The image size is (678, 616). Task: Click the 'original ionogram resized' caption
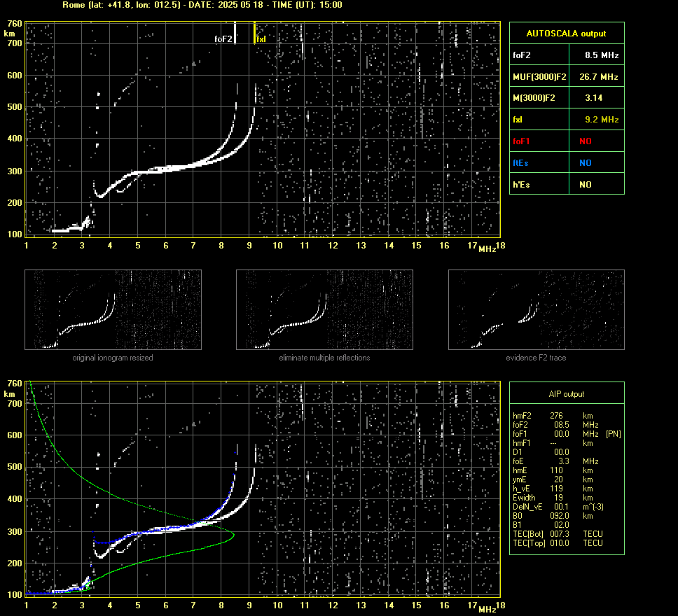(113, 358)
